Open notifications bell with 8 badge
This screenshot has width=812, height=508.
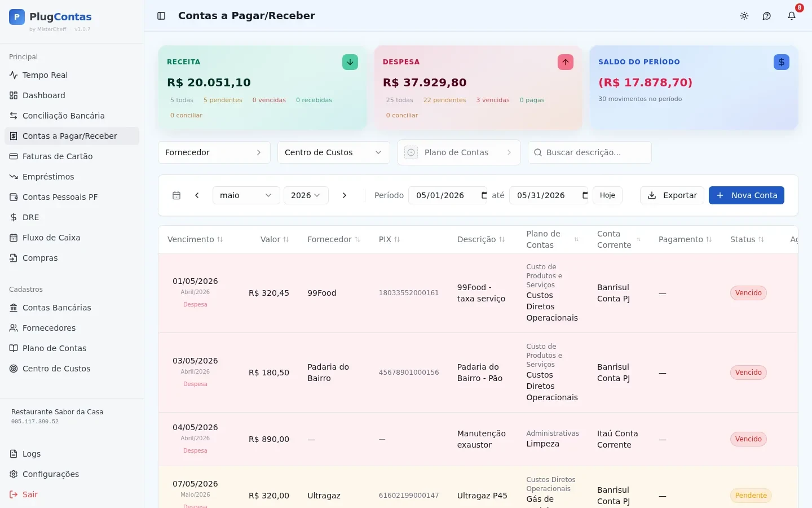point(792,16)
